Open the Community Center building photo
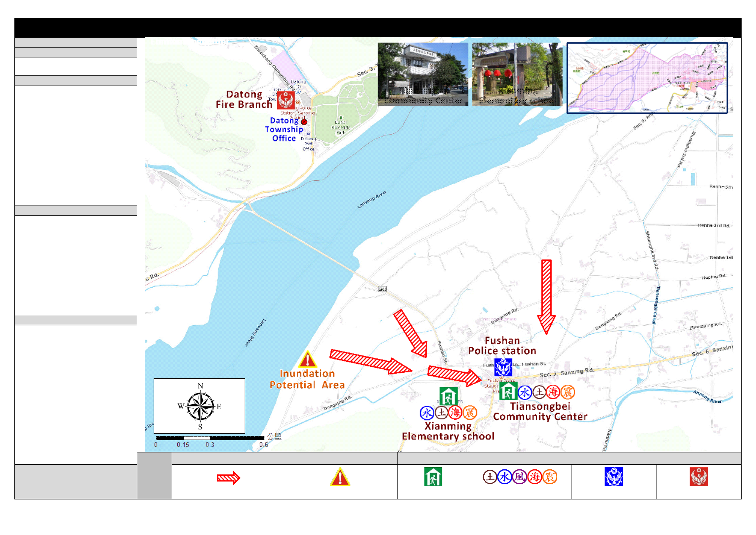 (423, 74)
